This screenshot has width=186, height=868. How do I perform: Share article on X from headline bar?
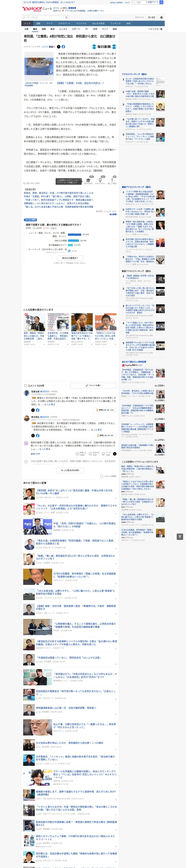pyautogui.click(x=59, y=47)
